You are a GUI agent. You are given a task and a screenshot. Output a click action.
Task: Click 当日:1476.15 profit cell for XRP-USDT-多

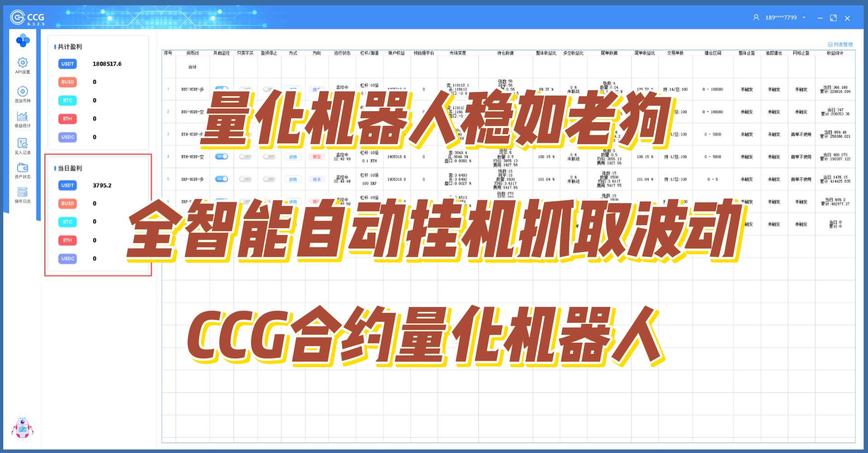(835, 179)
